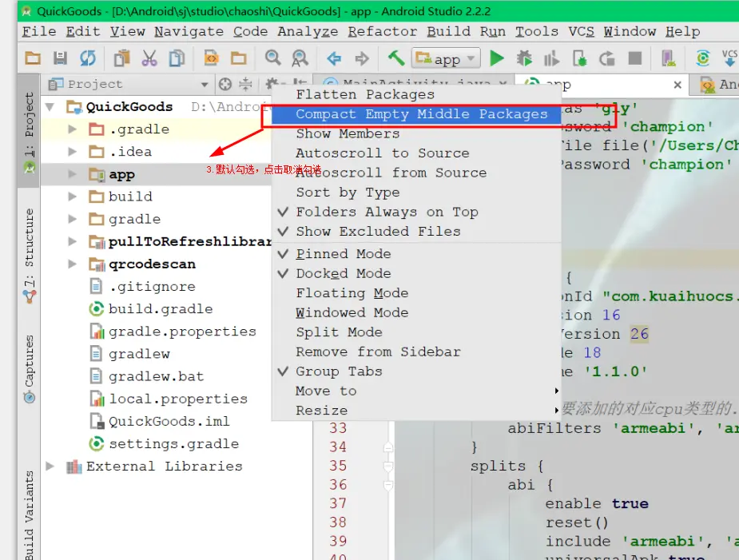
Task: Click the Make Project hammer icon
Action: (x=396, y=58)
